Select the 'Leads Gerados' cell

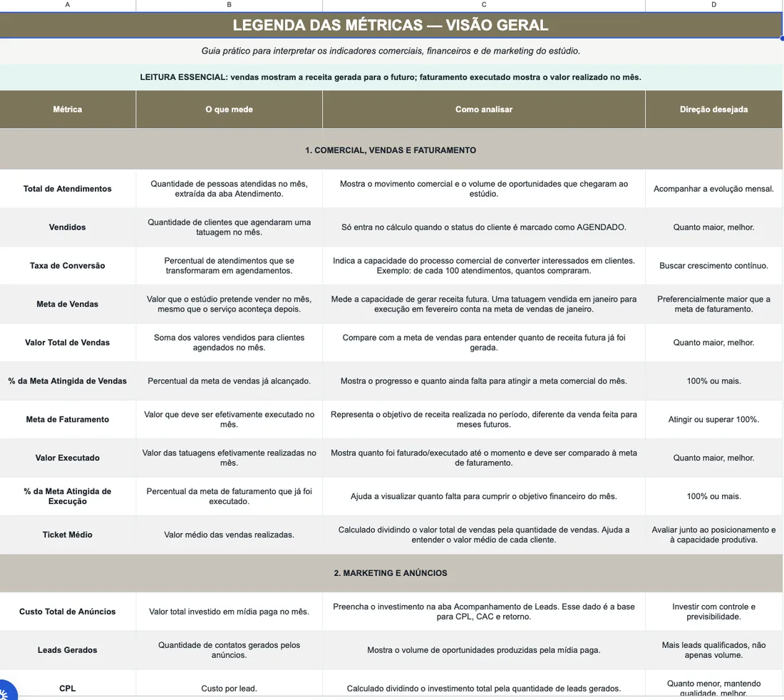pos(68,650)
